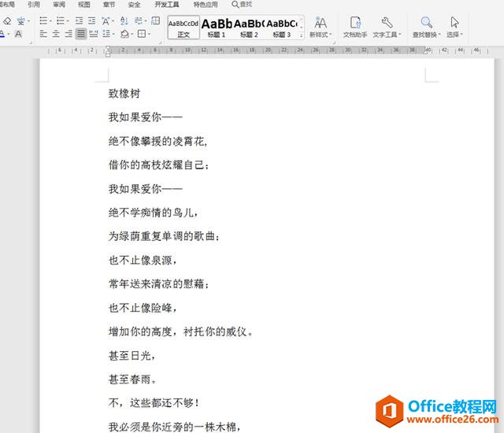Open the 引用 references tab
Image resolution: width=504 pixels, height=433 pixels.
[x=34, y=5]
